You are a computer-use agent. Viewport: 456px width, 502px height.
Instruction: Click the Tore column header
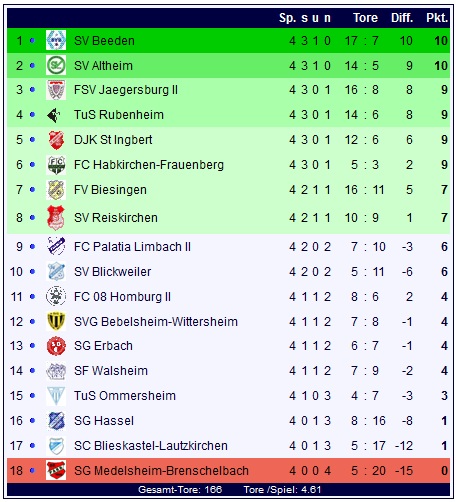point(365,18)
